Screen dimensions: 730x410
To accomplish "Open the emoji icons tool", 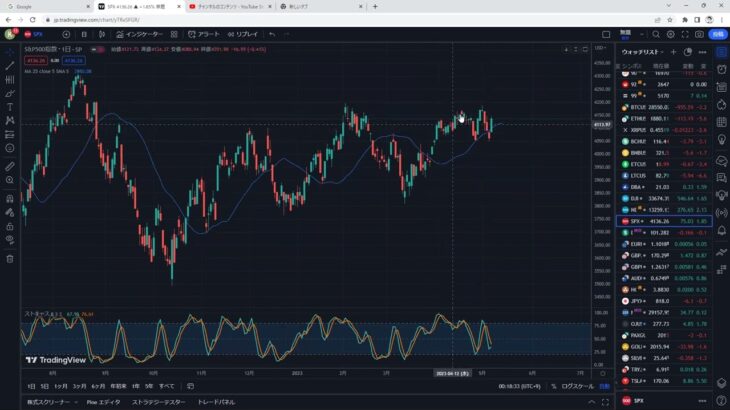I will coord(10,148).
